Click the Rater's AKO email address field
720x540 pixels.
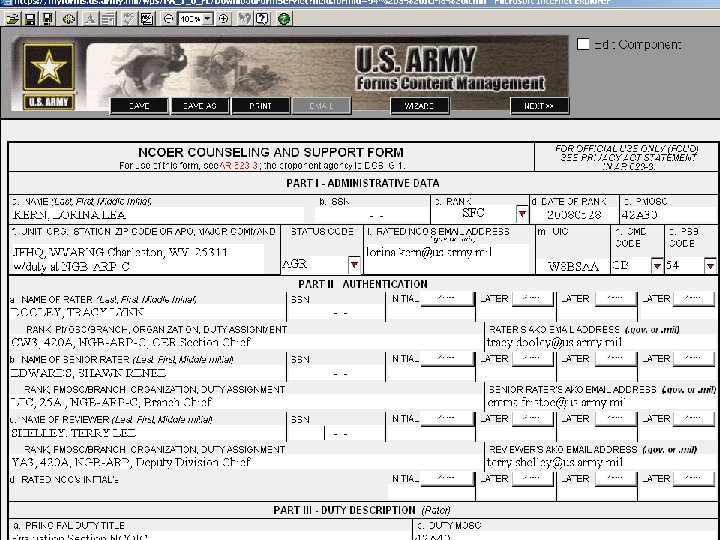(601, 342)
